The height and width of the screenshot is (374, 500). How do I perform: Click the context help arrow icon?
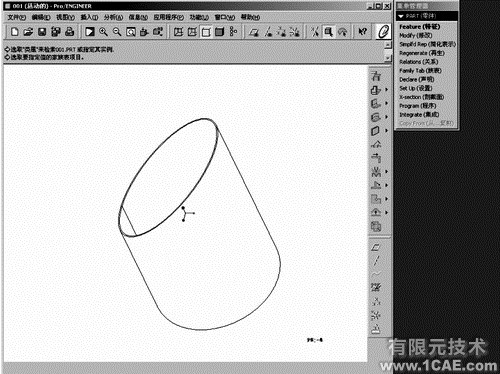tap(362, 32)
